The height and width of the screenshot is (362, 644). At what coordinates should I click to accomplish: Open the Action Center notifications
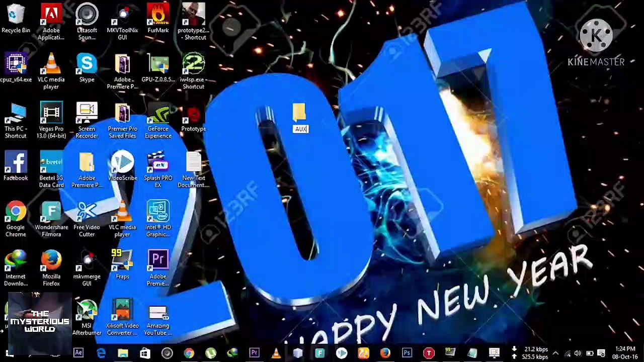click(x=601, y=353)
